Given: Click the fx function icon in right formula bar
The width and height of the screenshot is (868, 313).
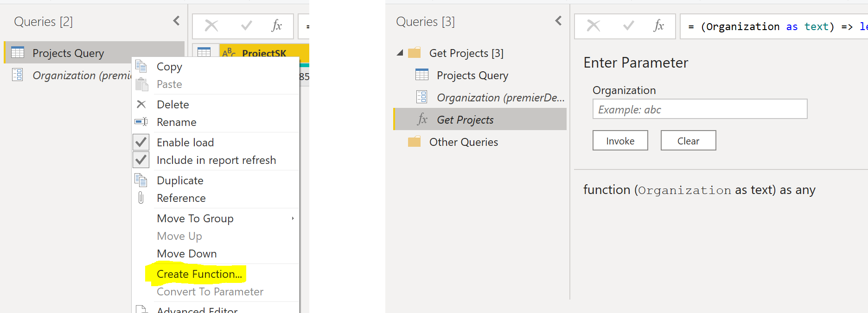Looking at the screenshot, I should point(658,26).
